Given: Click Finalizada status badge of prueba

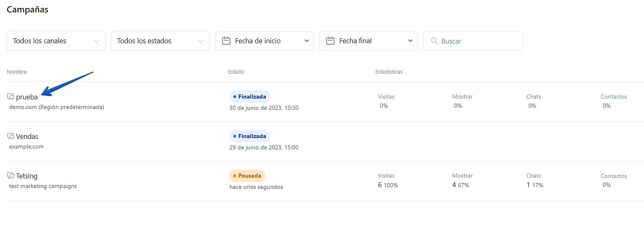Looking at the screenshot, I should pyautogui.click(x=250, y=97).
